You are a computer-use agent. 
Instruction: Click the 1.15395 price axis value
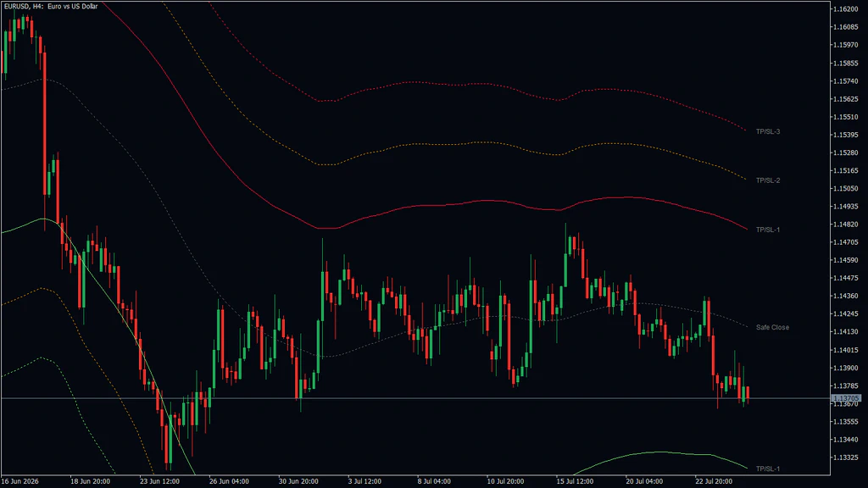846,135
